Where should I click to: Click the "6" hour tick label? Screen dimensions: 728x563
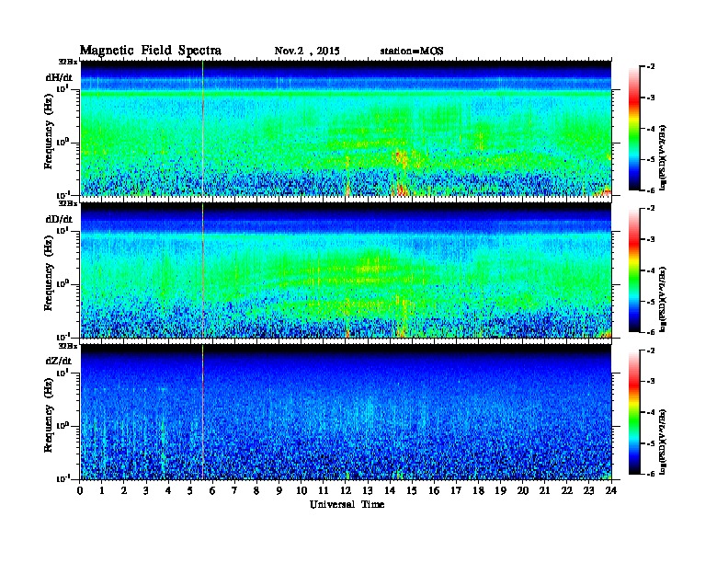pos(212,491)
